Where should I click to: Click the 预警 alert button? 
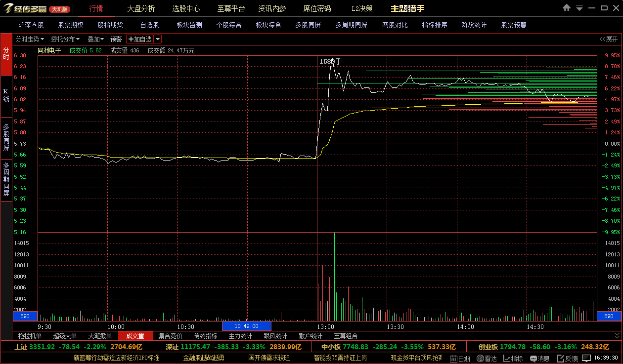tap(116, 39)
